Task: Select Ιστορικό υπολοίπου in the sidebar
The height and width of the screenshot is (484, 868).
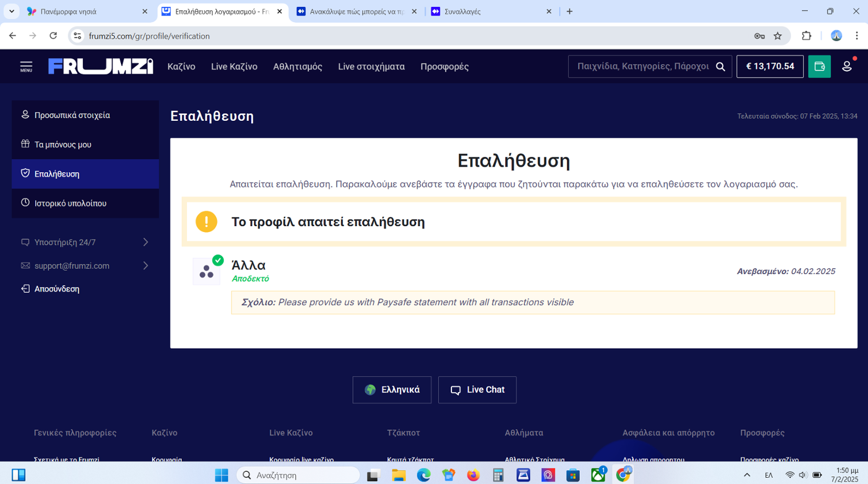Action: click(x=70, y=204)
